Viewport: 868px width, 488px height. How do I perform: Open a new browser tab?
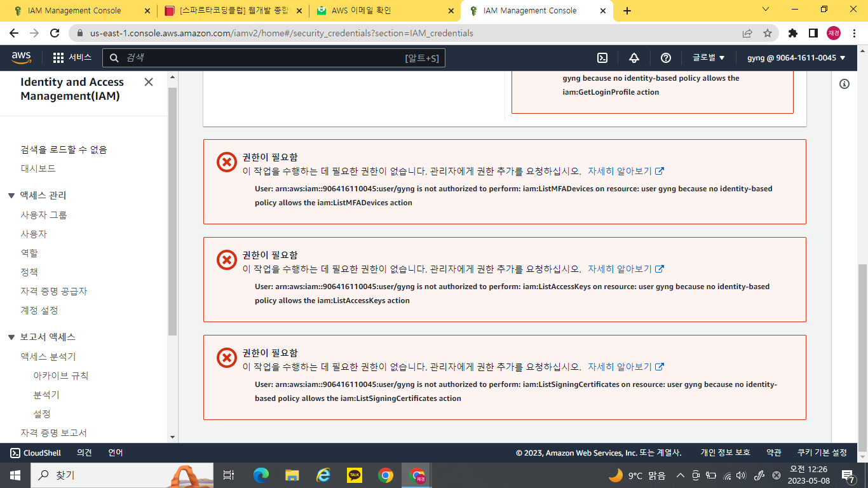[627, 11]
